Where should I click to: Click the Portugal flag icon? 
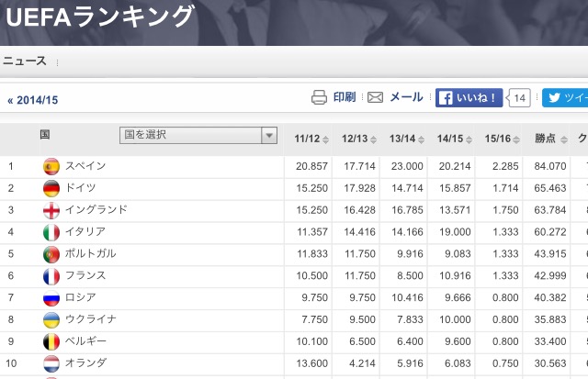[51, 254]
